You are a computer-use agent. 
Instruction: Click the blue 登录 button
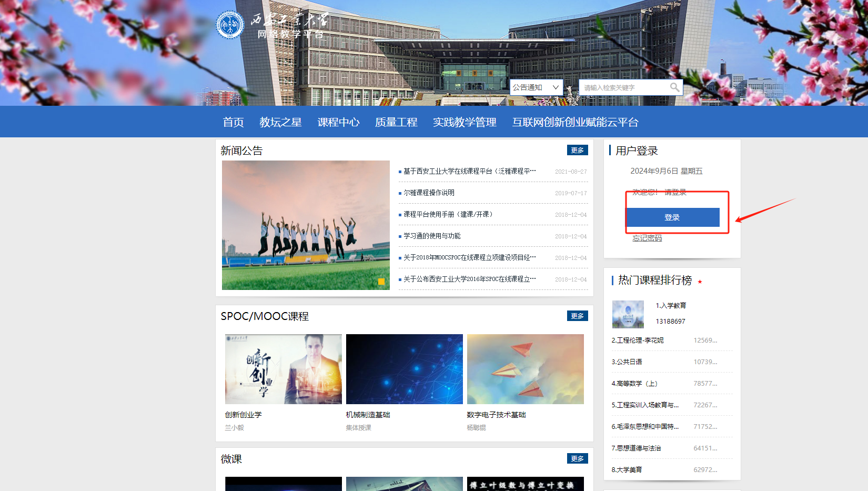672,217
